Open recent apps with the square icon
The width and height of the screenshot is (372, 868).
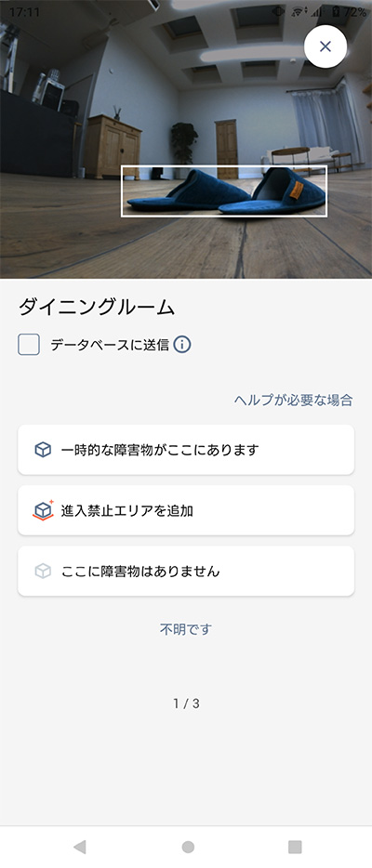tap(295, 847)
